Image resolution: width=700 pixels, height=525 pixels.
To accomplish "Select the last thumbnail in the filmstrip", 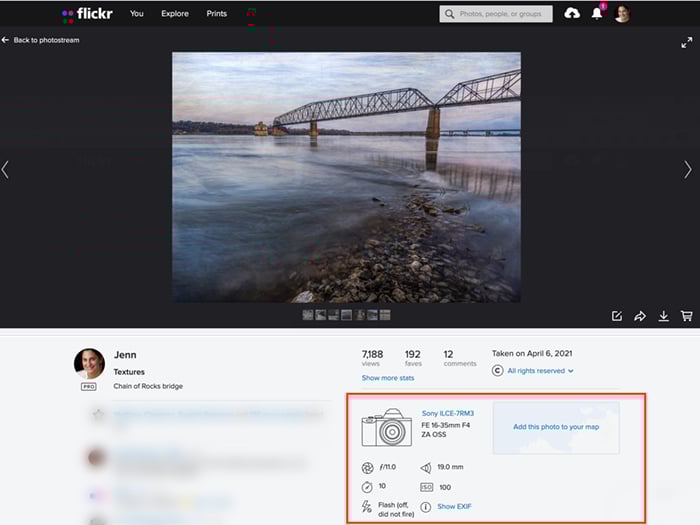I will (x=385, y=315).
